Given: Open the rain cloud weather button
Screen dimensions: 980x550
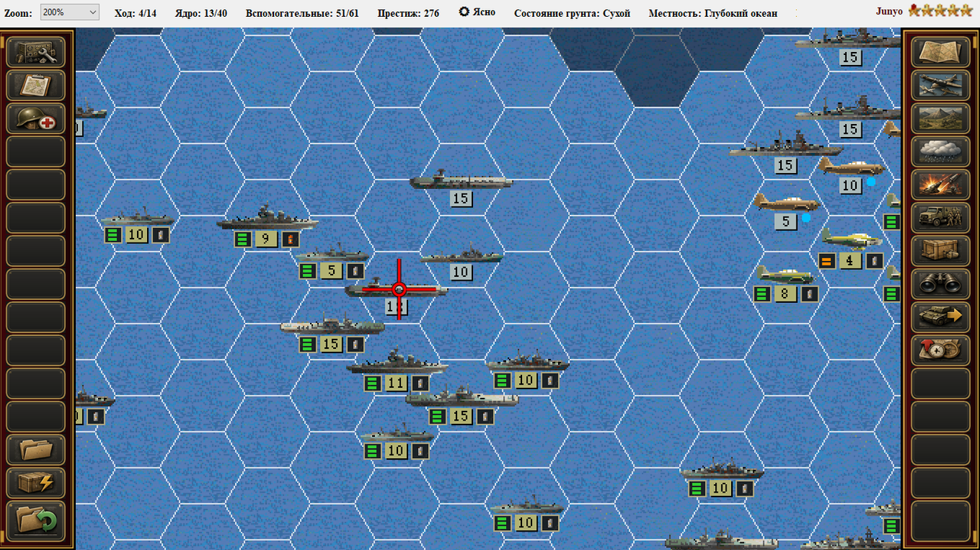Looking at the screenshot, I should tap(939, 151).
